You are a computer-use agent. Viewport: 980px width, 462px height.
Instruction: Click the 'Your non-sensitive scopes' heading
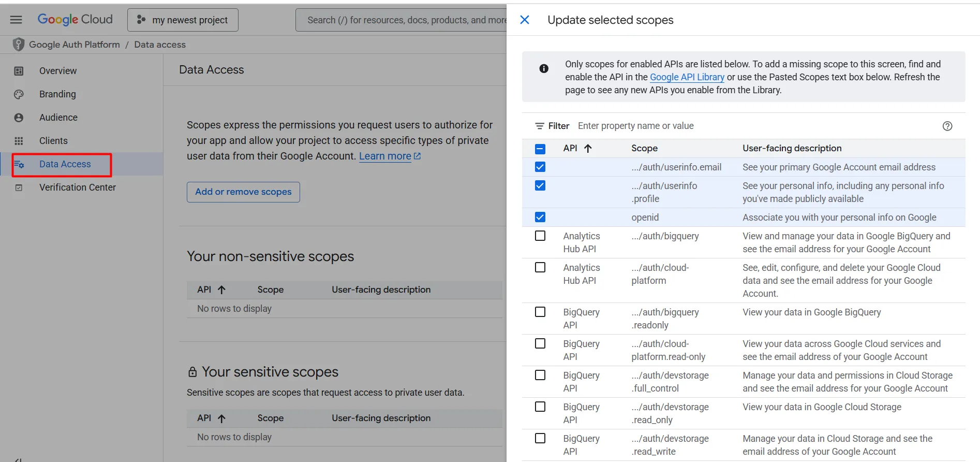(x=270, y=256)
